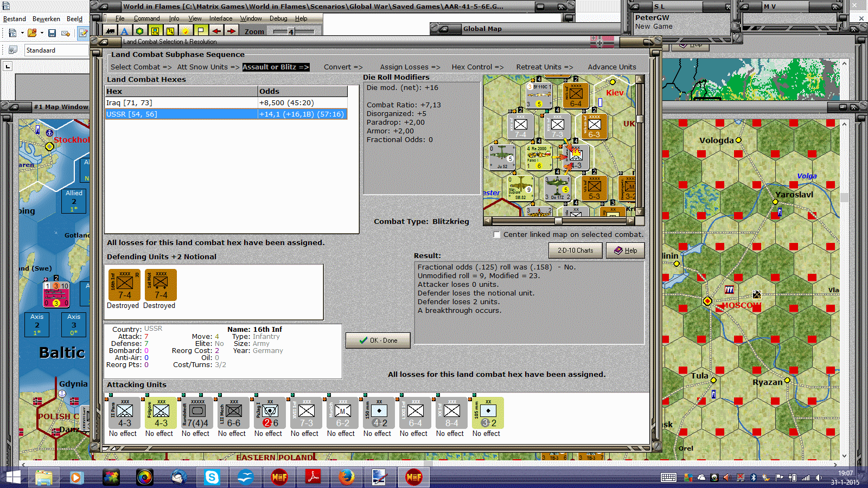Viewport: 868px width, 488px height.
Task: Select the LII Mech attacking unit
Action: tap(233, 413)
